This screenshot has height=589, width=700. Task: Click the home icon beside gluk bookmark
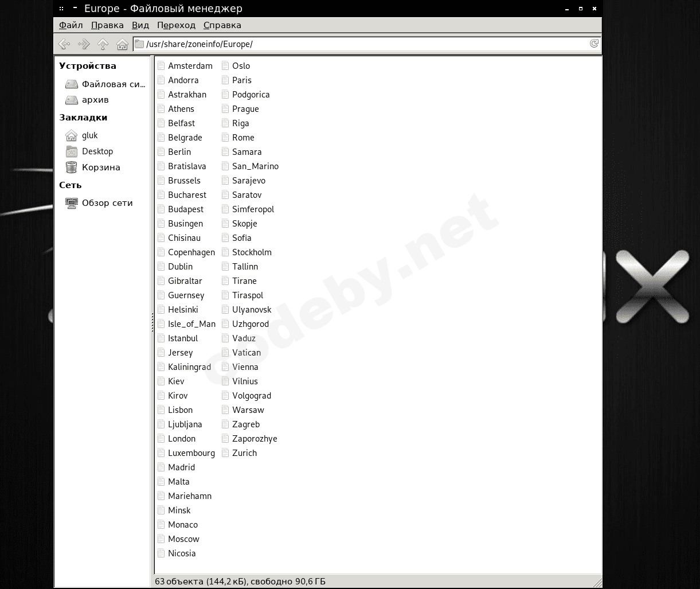(71, 135)
